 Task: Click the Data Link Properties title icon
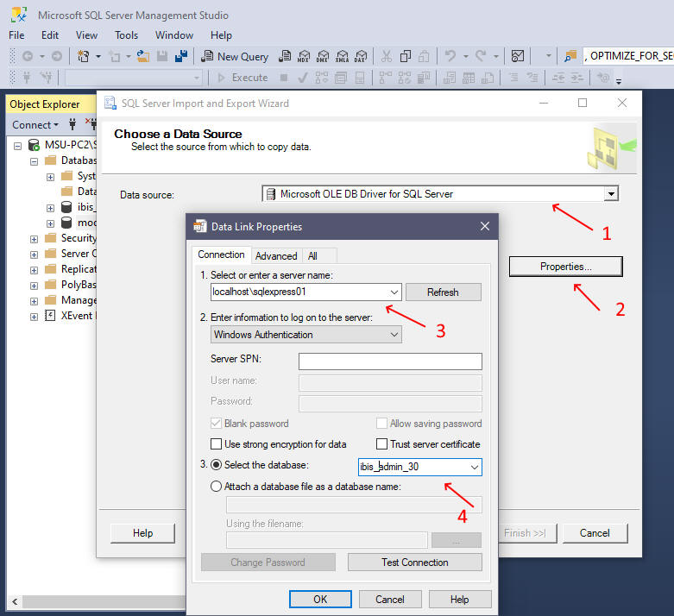tap(200, 227)
